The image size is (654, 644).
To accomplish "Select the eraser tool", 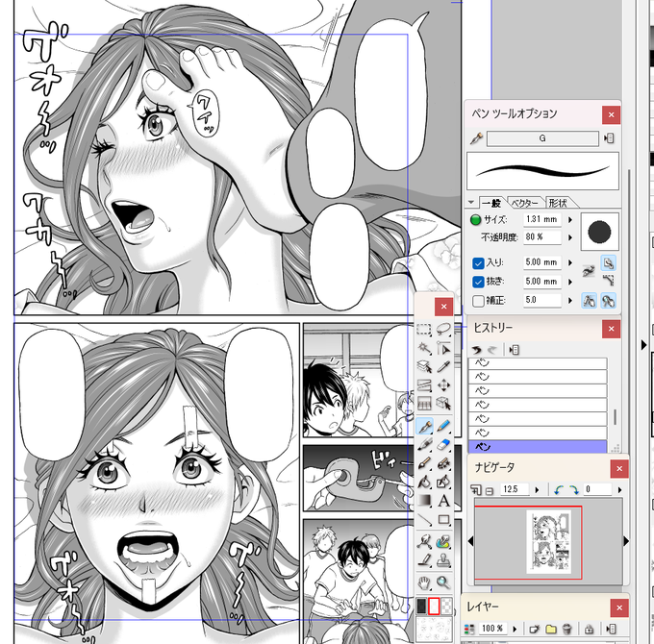I will coord(443,445).
